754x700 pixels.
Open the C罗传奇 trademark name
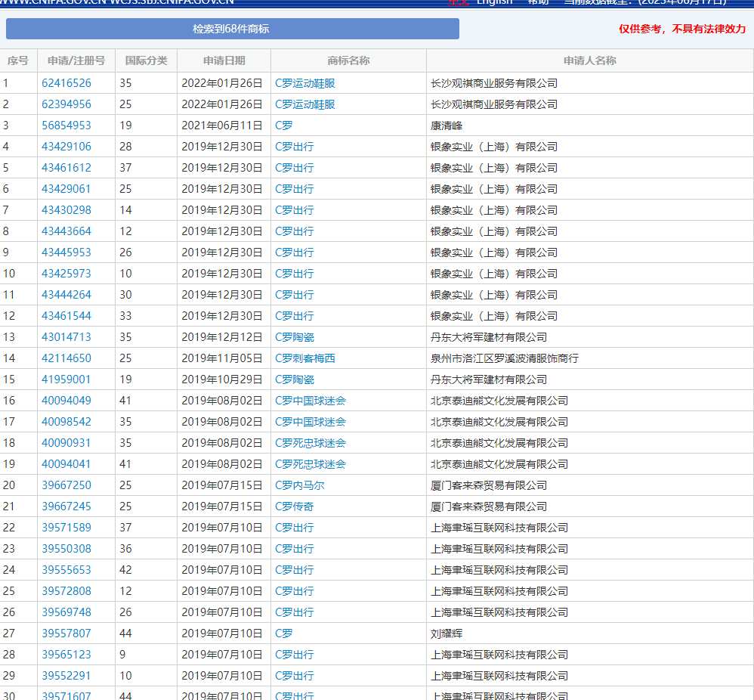(295, 506)
